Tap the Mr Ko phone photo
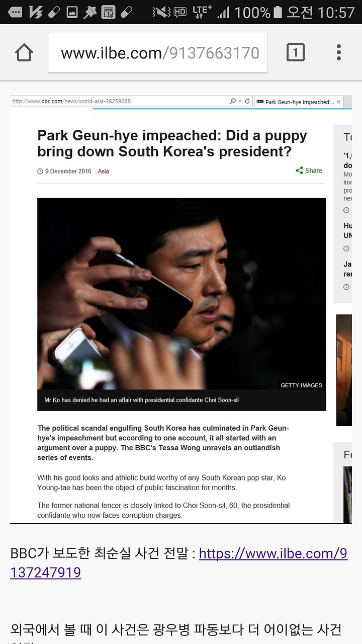This screenshot has width=362, height=644. coord(182,293)
